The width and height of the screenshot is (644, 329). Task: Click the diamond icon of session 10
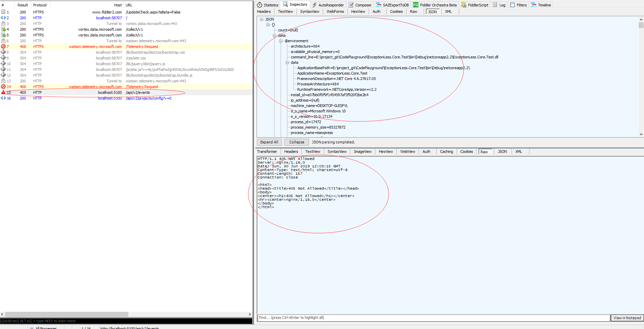tap(3, 63)
